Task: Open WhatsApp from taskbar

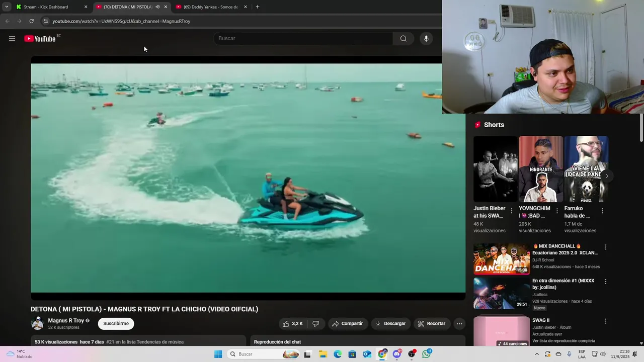Action: pyautogui.click(x=427, y=354)
